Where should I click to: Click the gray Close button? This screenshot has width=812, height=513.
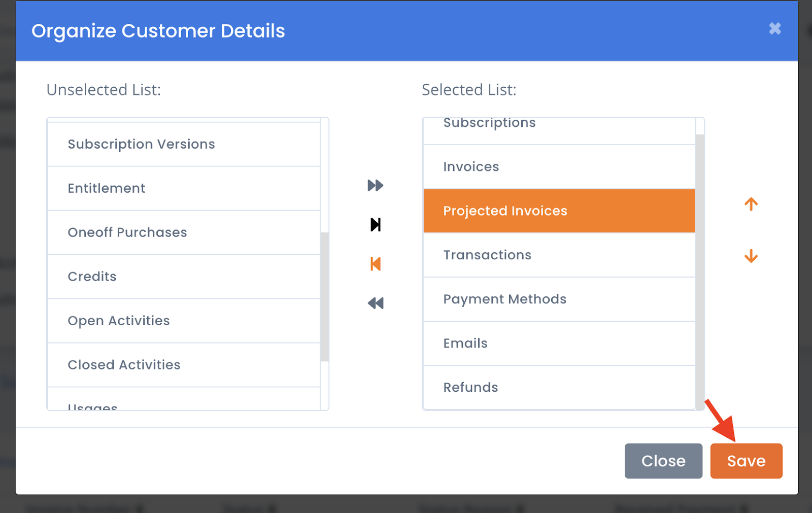(x=663, y=461)
